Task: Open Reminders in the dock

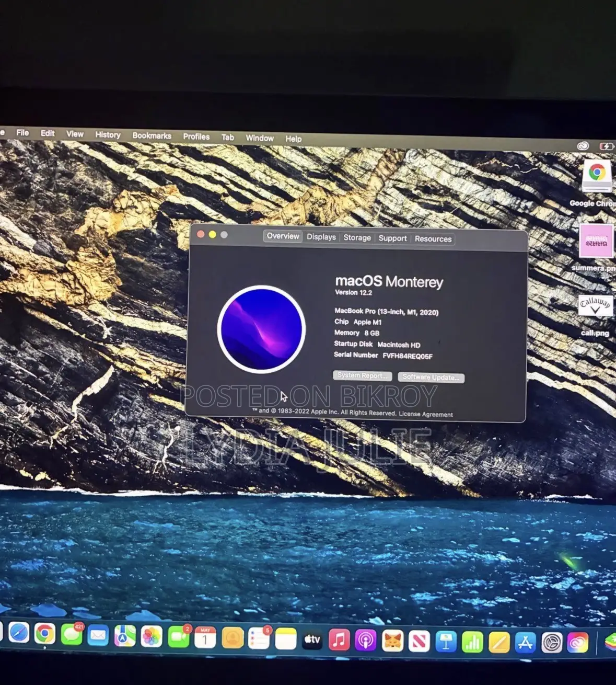Action: click(259, 639)
